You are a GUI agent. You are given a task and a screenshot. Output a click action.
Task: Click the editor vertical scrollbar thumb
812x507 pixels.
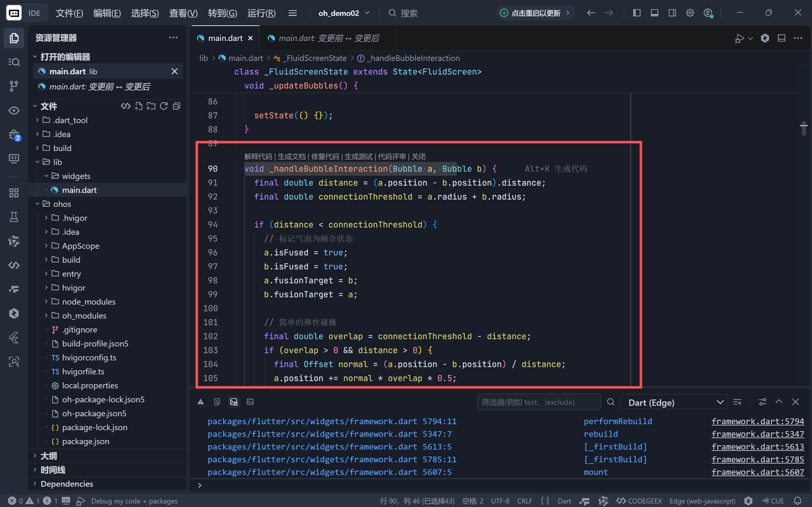(804, 128)
